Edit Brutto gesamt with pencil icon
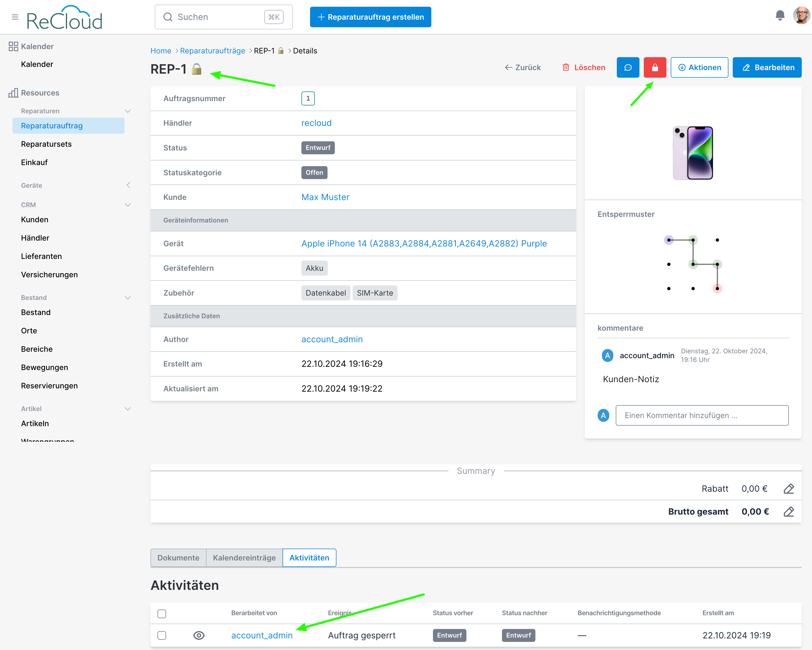 point(789,512)
